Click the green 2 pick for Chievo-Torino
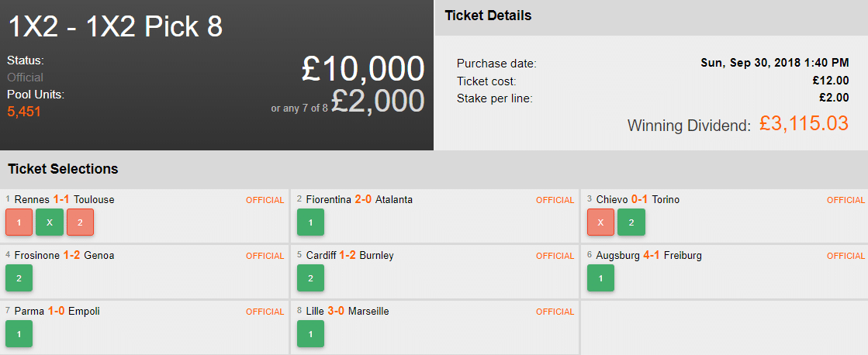Viewport: 868px width, 355px height. [631, 222]
